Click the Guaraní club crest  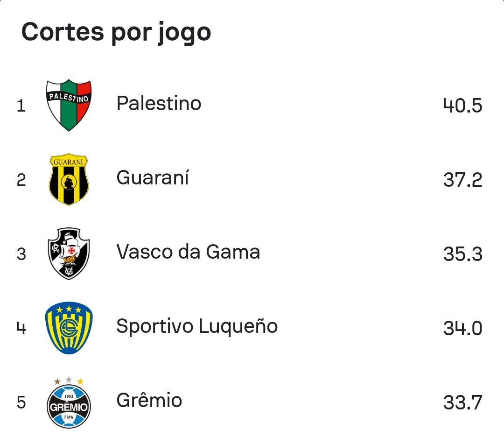(69, 179)
